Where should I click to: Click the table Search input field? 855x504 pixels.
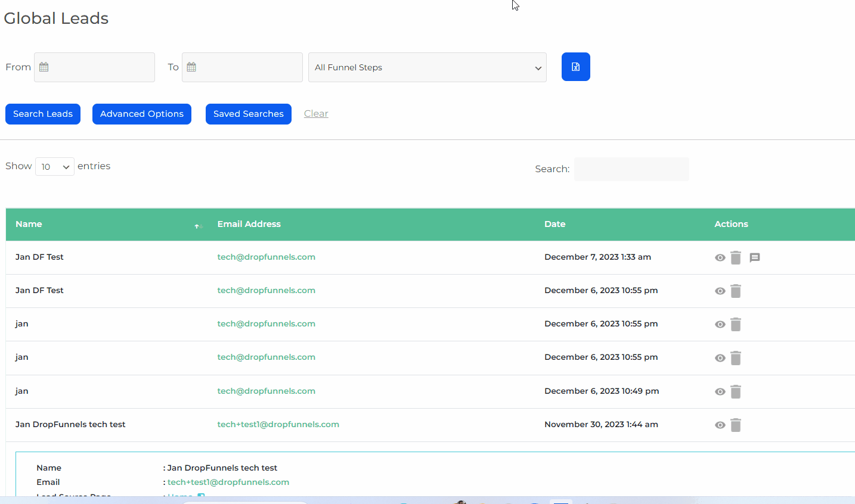pyautogui.click(x=631, y=169)
